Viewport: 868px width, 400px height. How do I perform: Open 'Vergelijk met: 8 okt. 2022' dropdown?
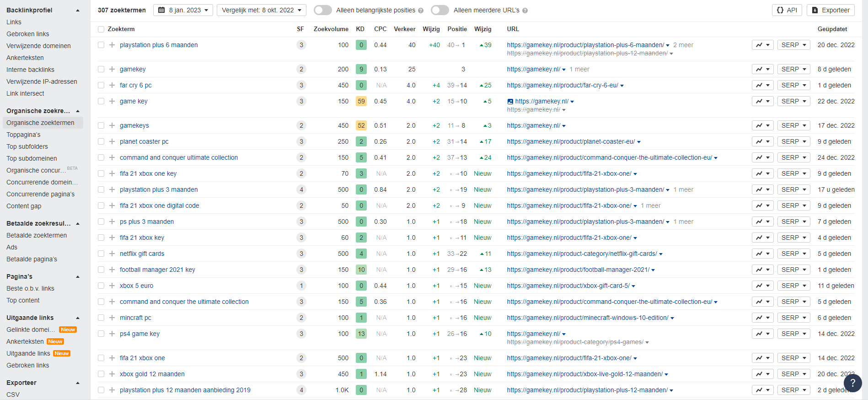click(262, 10)
